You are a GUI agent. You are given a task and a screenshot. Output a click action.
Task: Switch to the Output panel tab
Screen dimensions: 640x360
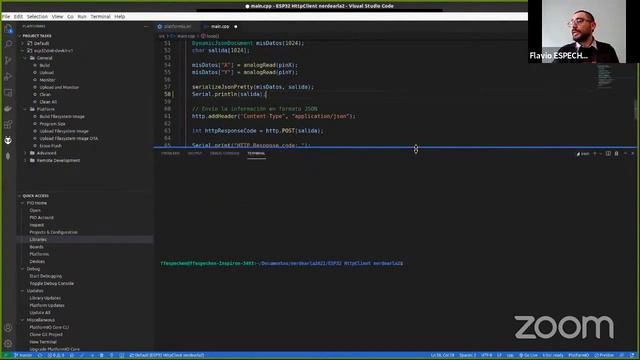pyautogui.click(x=195, y=153)
